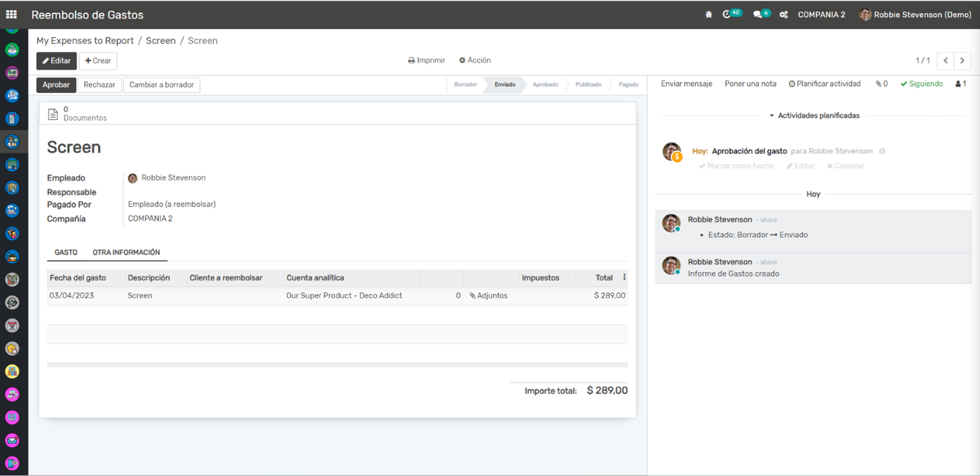Click My Expenses to Report breadcrumb
The height and width of the screenshot is (476, 980).
85,41
